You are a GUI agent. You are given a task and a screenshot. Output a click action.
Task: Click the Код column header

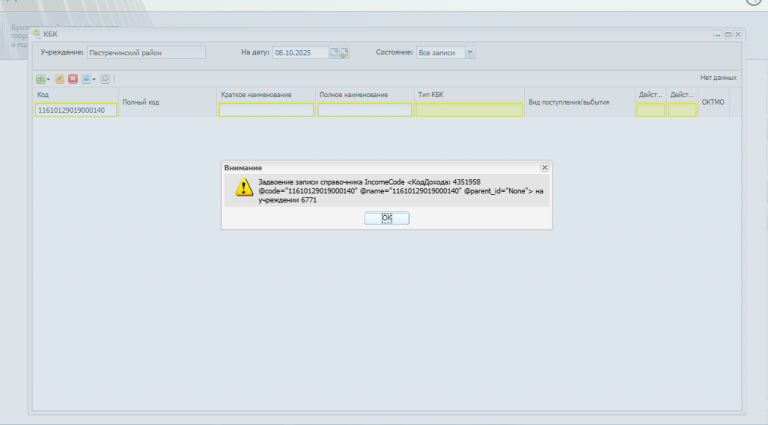pos(43,94)
